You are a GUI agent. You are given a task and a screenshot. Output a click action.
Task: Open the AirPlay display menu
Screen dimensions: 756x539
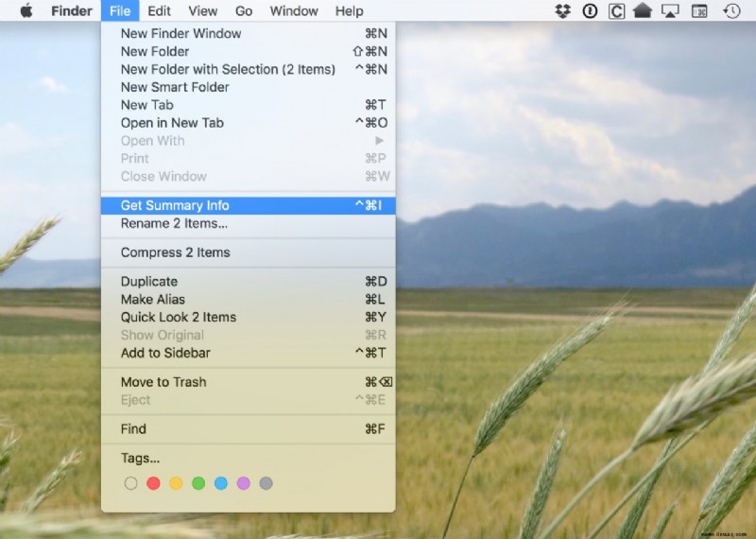670,10
